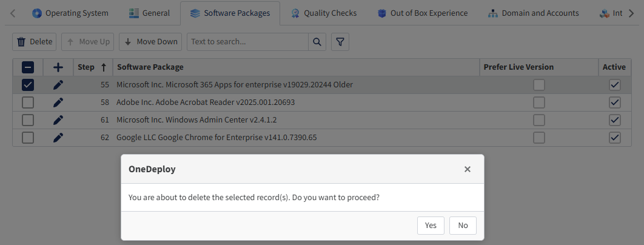Open the Domain and Accounts tab
The height and width of the screenshot is (245, 644).
tap(534, 13)
